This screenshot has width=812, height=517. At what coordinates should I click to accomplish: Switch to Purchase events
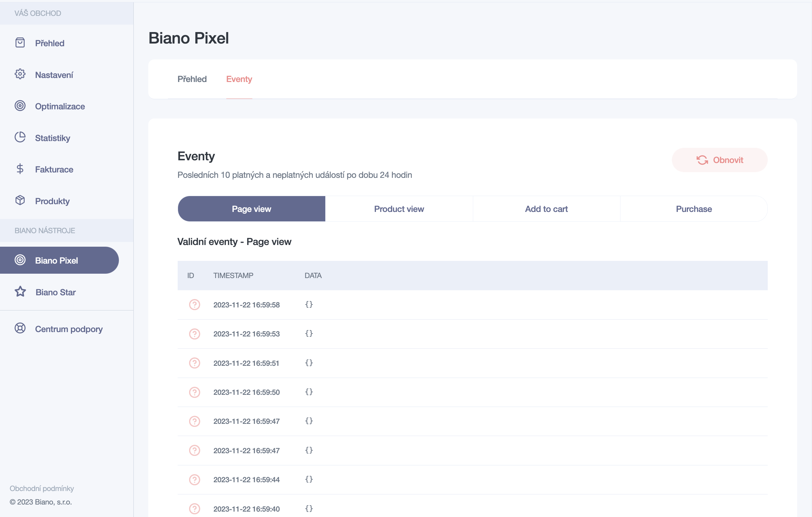pyautogui.click(x=694, y=209)
